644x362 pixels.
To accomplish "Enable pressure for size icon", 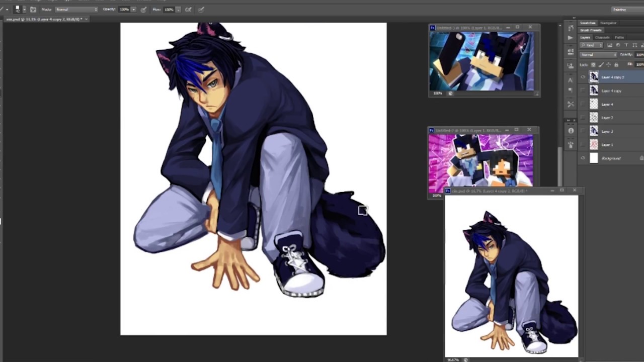I will pyautogui.click(x=201, y=10).
